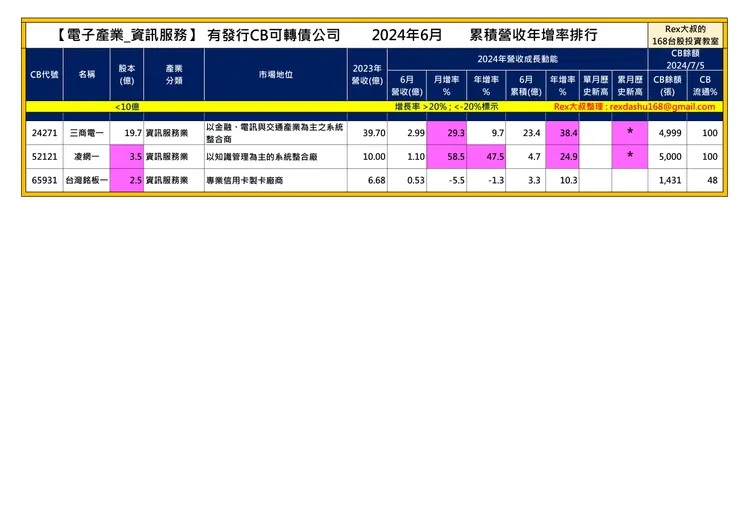Click the 名稱 column header
Viewport: 740px width, 523px height.
pyautogui.click(x=87, y=74)
